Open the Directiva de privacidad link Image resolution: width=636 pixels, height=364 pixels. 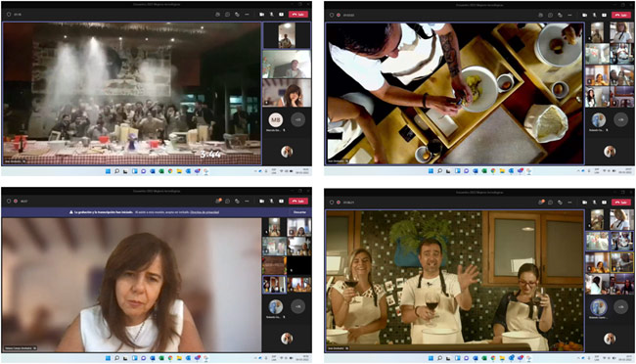[204, 211]
